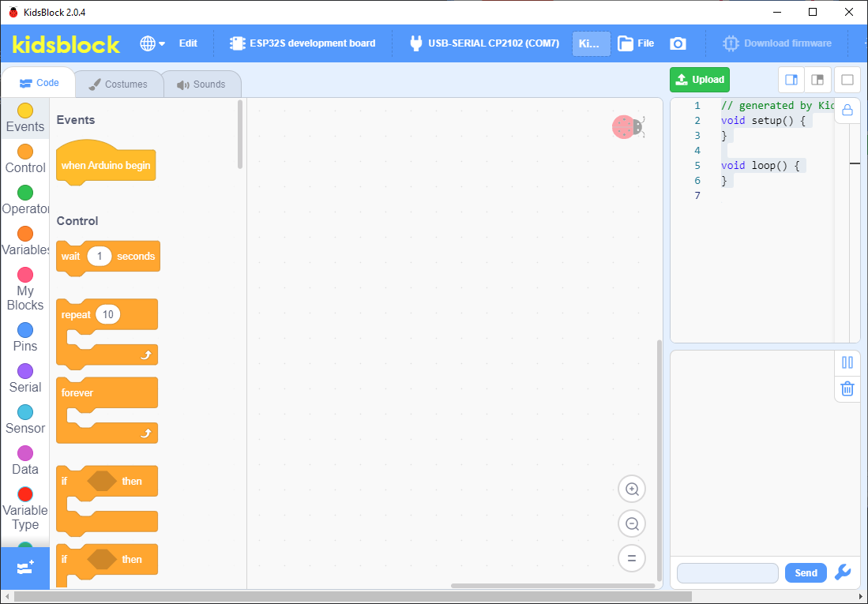Click the kidsblock logo
This screenshot has height=604, width=868.
click(66, 43)
